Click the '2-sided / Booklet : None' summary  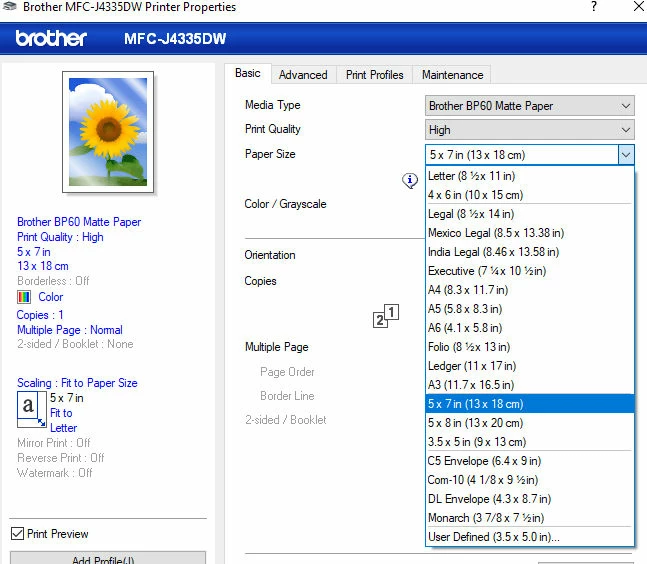[x=75, y=344]
